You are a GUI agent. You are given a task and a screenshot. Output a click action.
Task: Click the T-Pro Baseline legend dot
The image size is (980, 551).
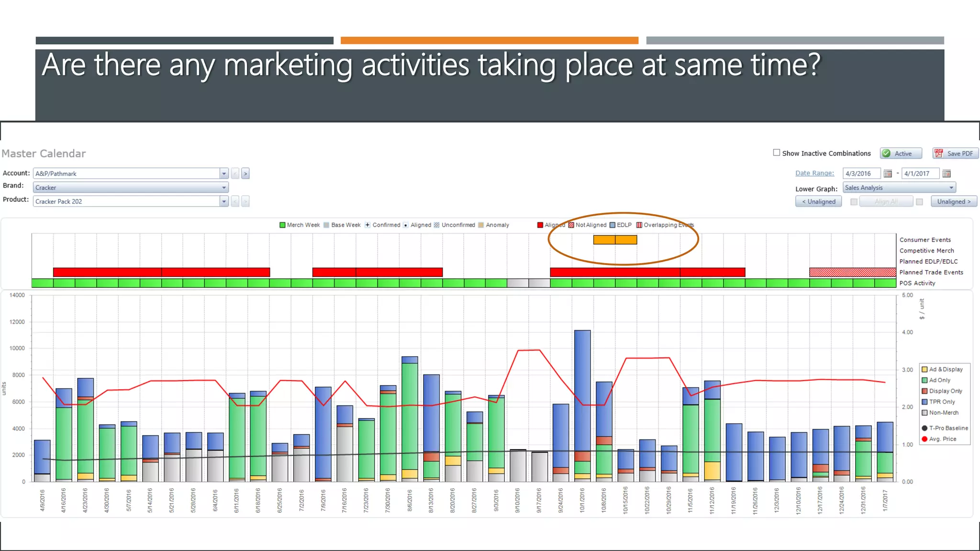click(x=924, y=428)
